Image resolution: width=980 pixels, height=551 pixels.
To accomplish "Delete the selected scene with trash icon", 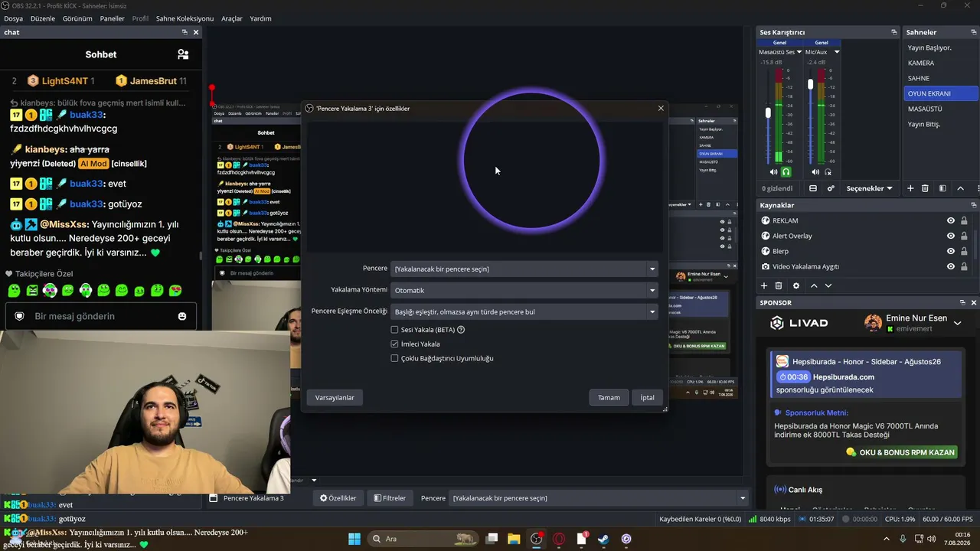I will pos(925,188).
